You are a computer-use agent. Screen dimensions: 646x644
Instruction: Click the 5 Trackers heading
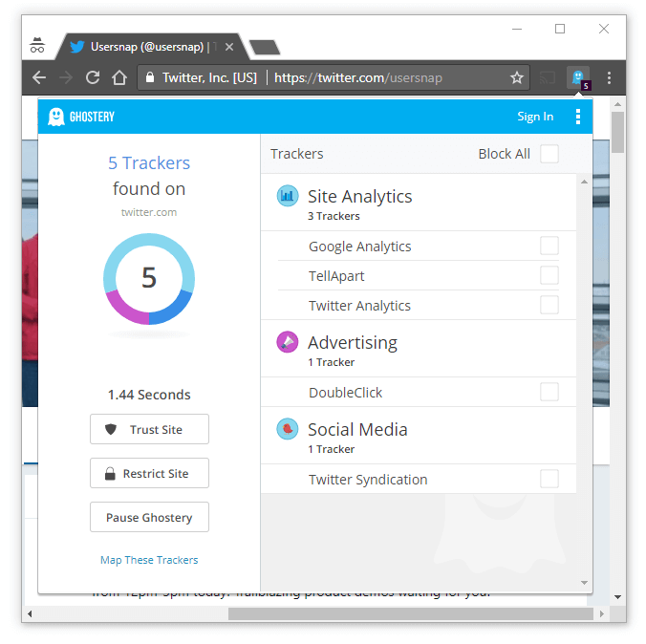click(149, 163)
